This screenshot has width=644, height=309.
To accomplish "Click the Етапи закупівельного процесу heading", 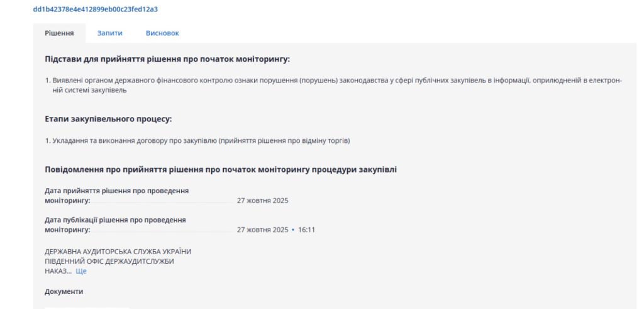I will 108,118.
